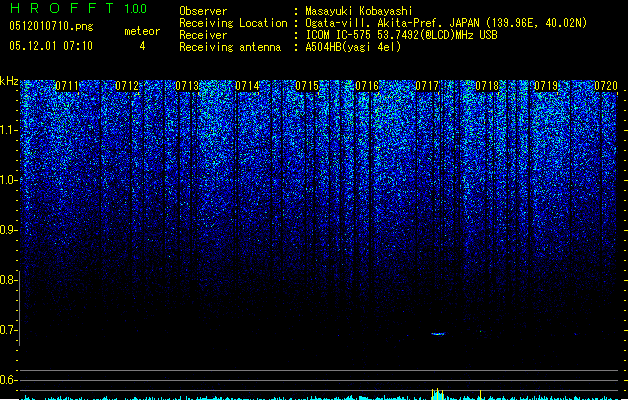Click the HROFFT title text
Image resolution: width=629 pixels, height=400 pixels.
click(61, 8)
